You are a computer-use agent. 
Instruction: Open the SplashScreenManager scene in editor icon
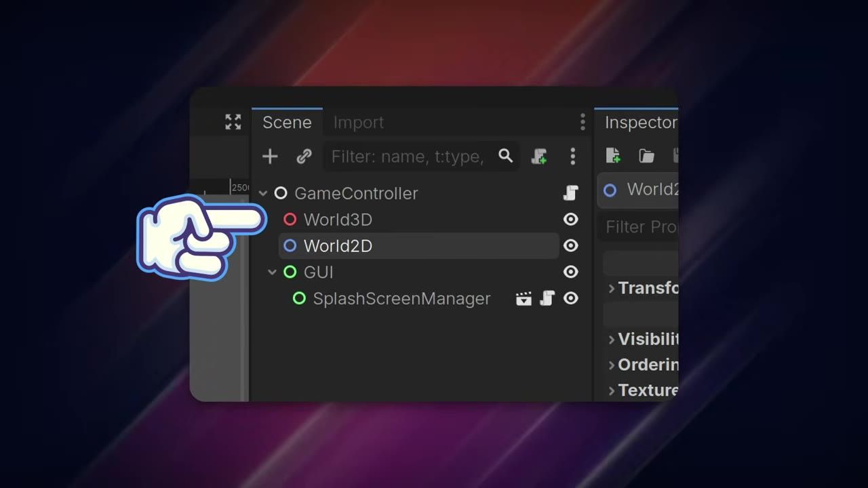point(524,299)
